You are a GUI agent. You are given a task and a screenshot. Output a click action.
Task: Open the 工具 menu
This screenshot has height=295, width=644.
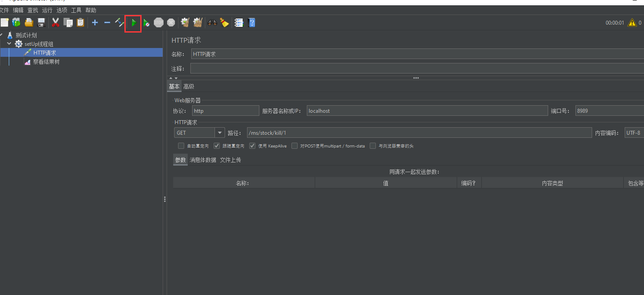pyautogui.click(x=76, y=10)
